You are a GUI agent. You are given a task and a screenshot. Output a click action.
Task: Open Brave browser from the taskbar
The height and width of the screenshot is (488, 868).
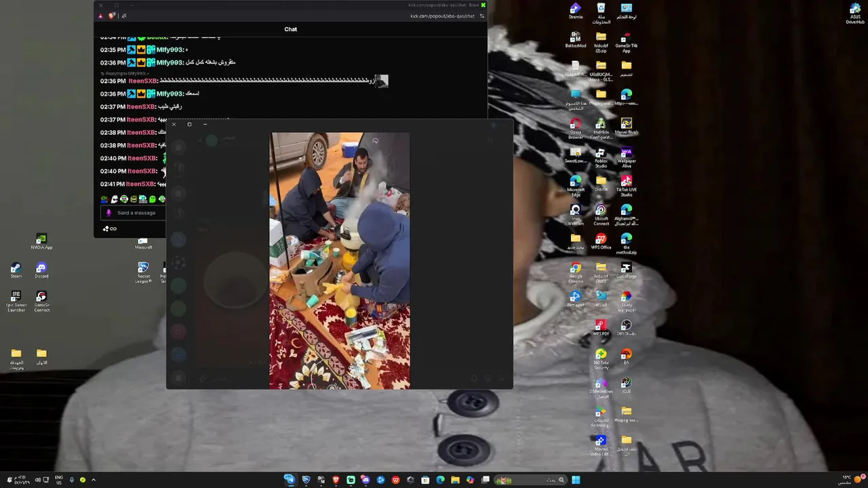click(336, 480)
